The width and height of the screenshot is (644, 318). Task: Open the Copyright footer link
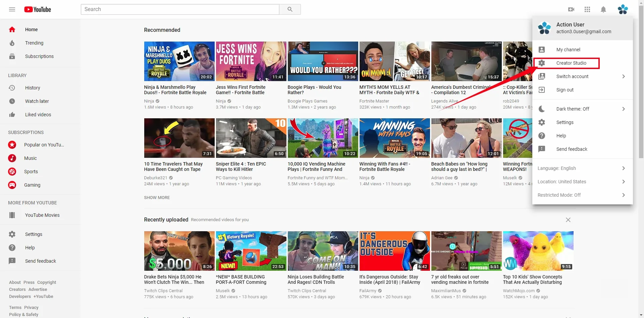pyautogui.click(x=47, y=282)
